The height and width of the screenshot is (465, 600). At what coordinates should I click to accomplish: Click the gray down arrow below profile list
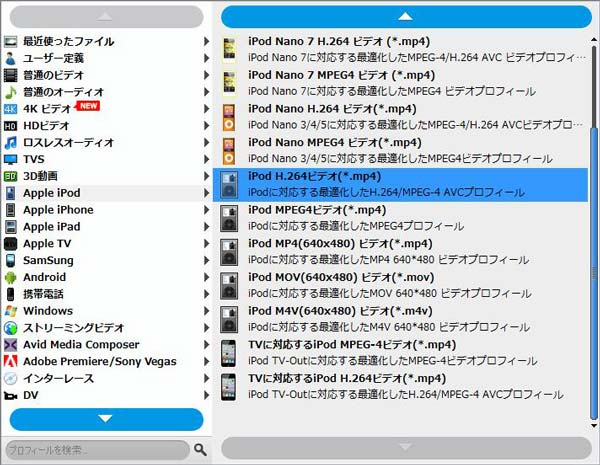(406, 448)
